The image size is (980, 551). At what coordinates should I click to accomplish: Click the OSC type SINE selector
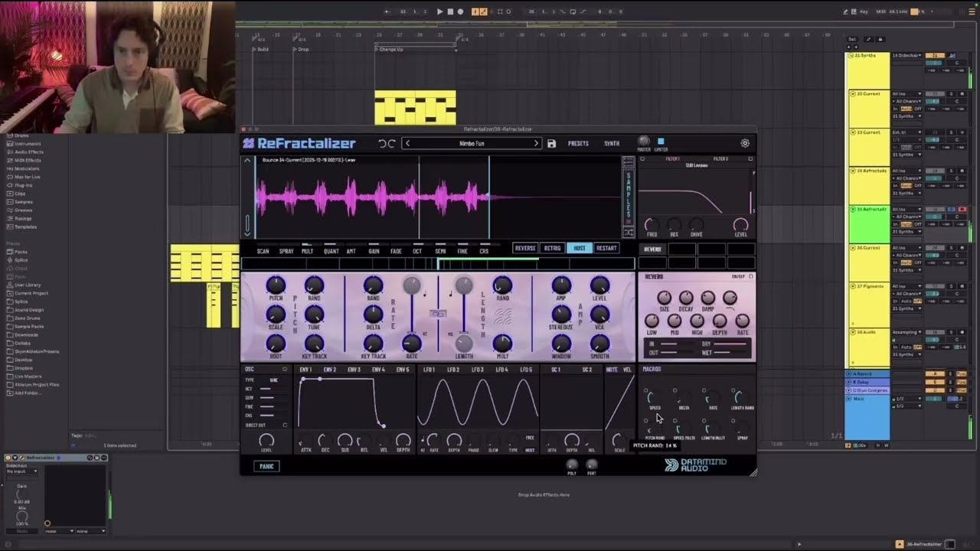click(x=273, y=380)
